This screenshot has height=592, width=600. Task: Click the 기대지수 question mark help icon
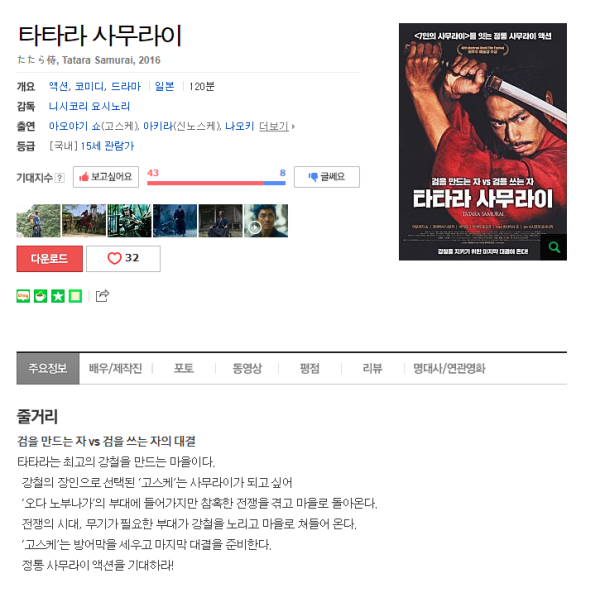[x=59, y=178]
